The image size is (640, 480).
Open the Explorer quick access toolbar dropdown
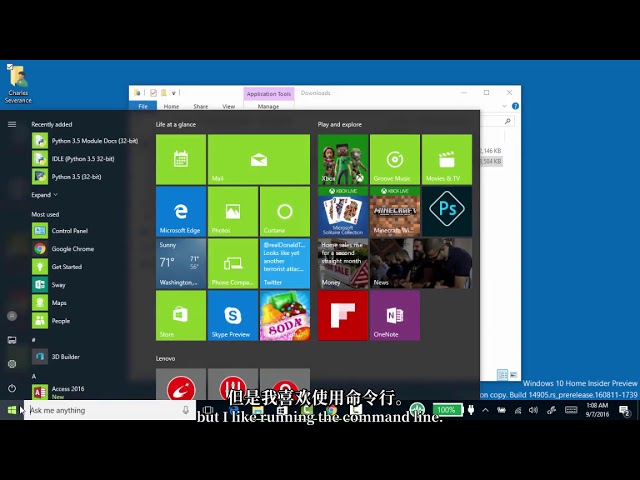[x=173, y=93]
